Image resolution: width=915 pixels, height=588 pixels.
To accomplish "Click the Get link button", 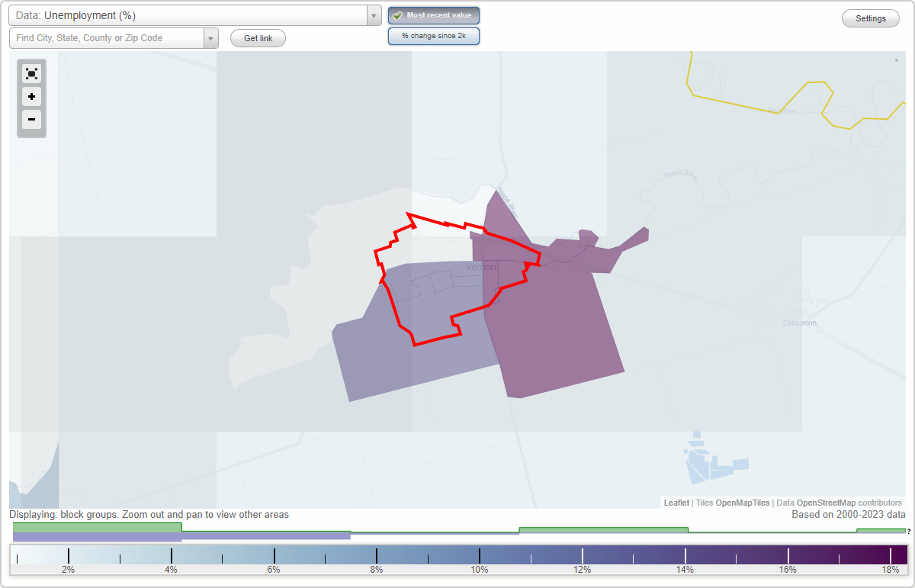I will [257, 37].
